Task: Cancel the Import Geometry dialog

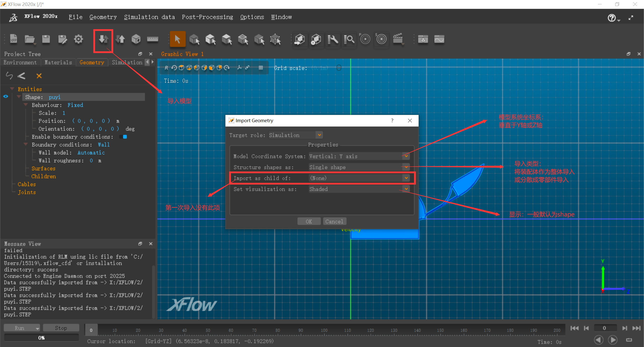Action: click(334, 221)
